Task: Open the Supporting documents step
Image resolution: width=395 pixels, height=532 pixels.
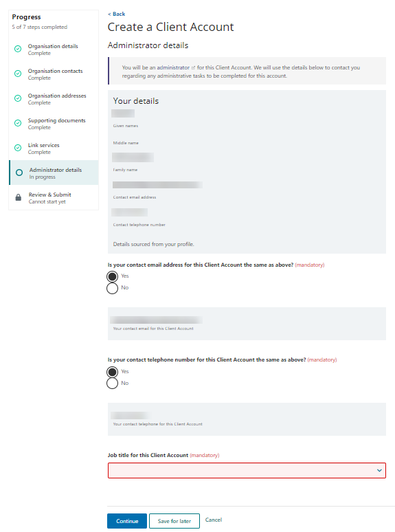Action: click(56, 120)
